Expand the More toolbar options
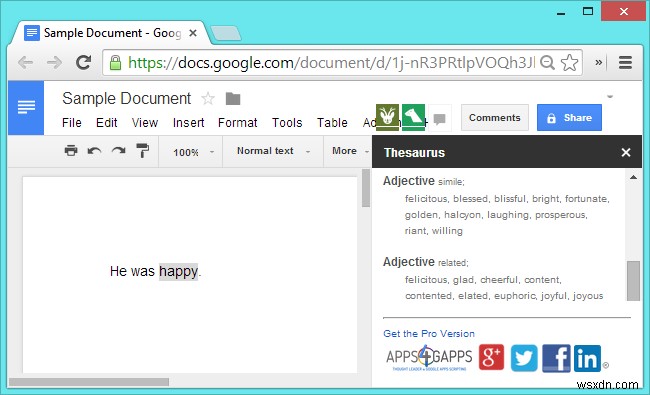This screenshot has width=650, height=395. tap(350, 151)
